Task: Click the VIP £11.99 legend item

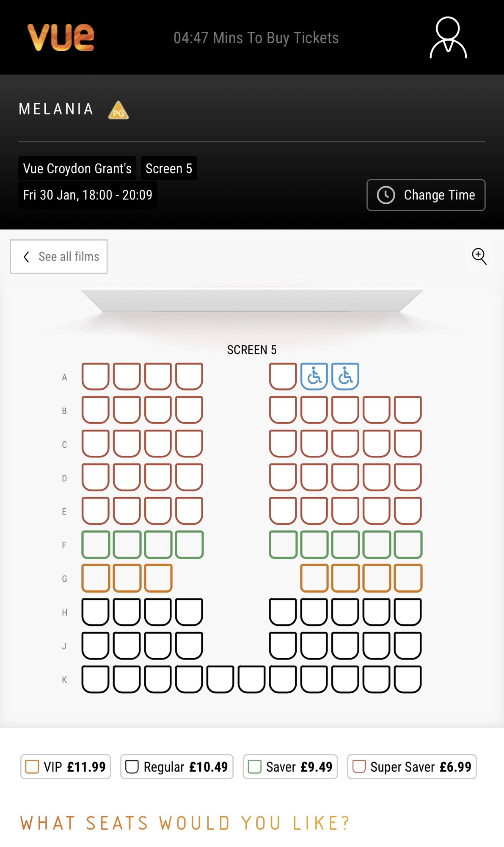Action: (x=66, y=767)
